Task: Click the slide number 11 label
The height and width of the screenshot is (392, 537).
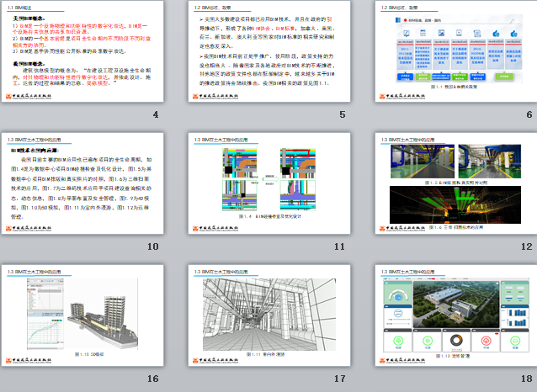Action: (x=340, y=246)
